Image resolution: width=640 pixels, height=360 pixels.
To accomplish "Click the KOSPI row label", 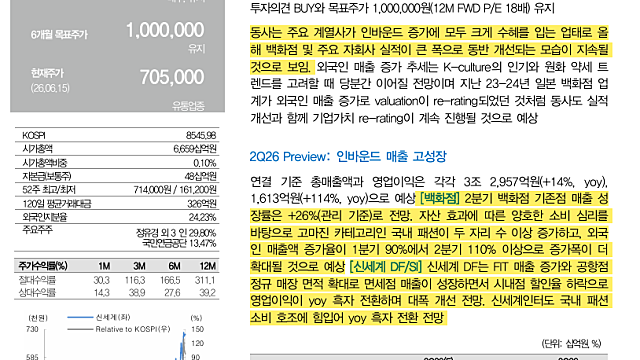I will point(33,136).
